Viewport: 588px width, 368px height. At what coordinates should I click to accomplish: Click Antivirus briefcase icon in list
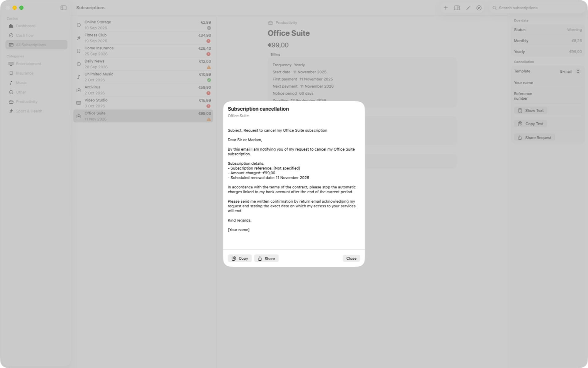click(79, 90)
